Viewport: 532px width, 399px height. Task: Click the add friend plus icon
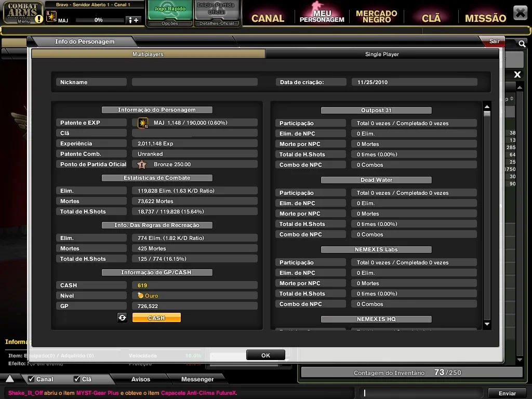click(134, 20)
